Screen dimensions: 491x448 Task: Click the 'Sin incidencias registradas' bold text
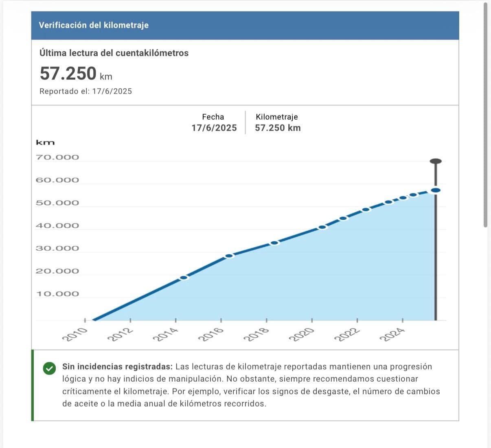tap(117, 367)
